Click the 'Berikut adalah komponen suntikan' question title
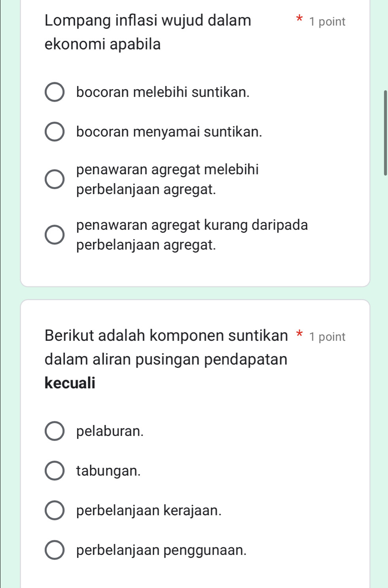The image size is (388, 588). [166, 336]
